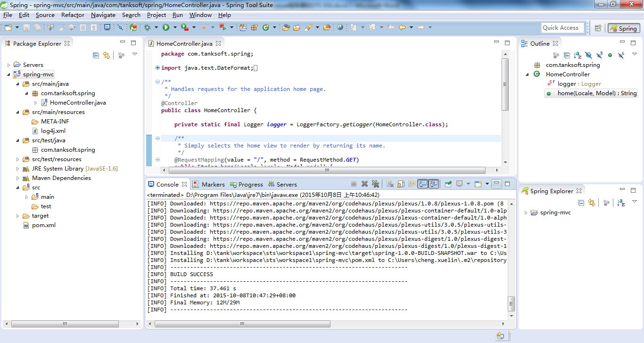The height and width of the screenshot is (343, 644).
Task: Toggle Pin Console button
Action: [448, 184]
